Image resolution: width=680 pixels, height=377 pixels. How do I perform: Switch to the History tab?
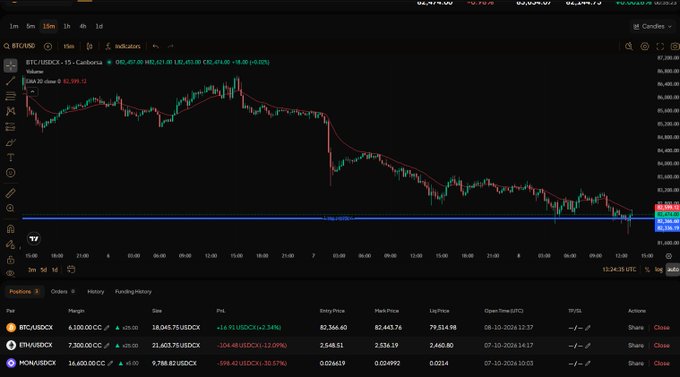[95, 292]
